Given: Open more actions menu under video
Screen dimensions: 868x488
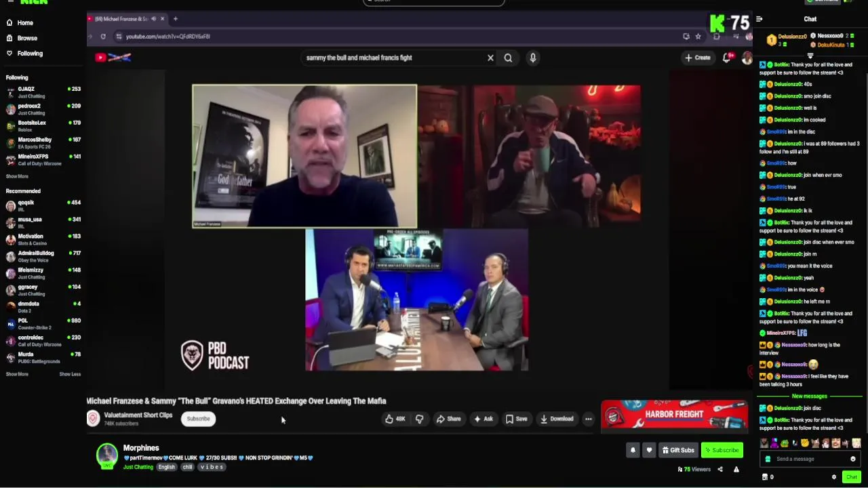Looking at the screenshot, I should tap(589, 419).
